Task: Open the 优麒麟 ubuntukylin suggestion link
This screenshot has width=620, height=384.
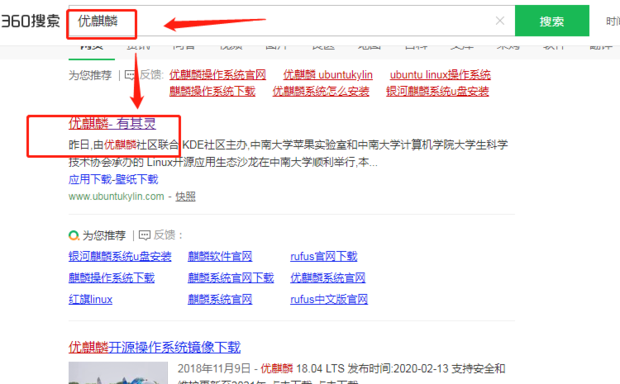Action: (328, 75)
